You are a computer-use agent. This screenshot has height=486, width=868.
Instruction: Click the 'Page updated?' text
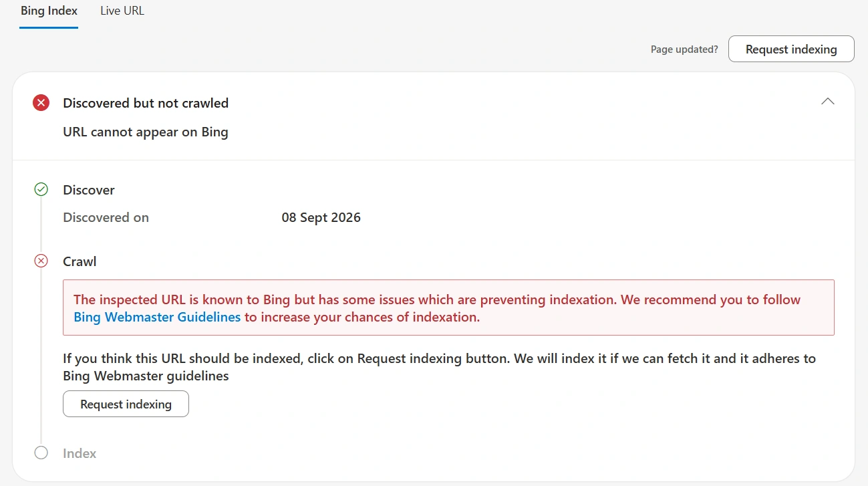(684, 49)
